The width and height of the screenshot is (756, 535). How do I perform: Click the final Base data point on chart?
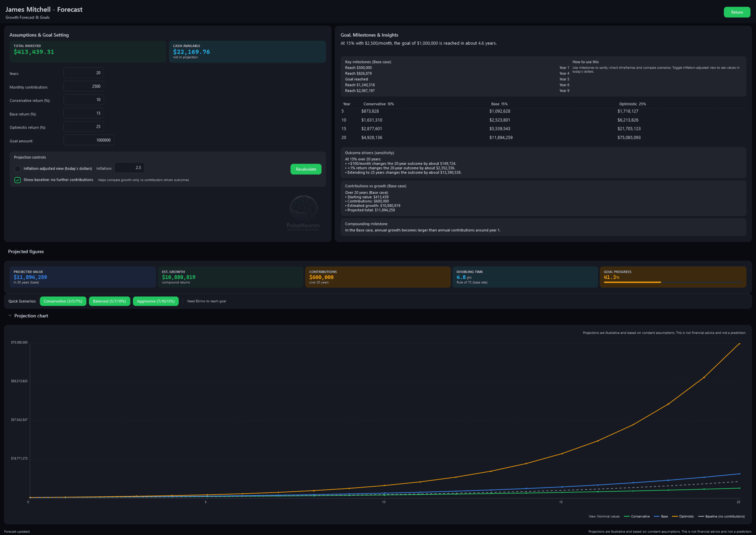coord(740,474)
